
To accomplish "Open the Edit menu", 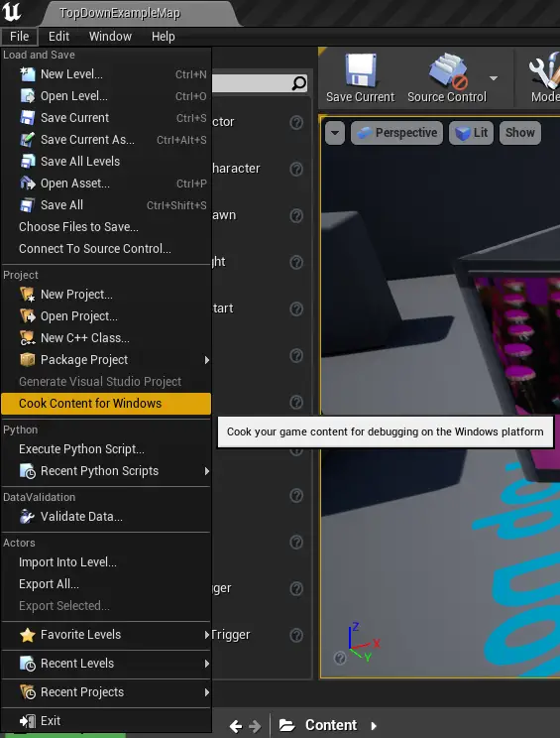I will point(58,37).
